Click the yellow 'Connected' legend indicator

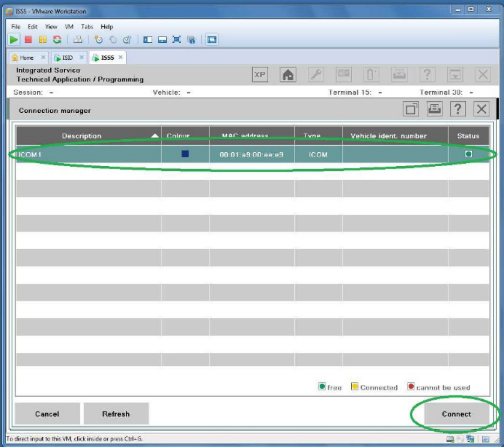[x=354, y=386]
